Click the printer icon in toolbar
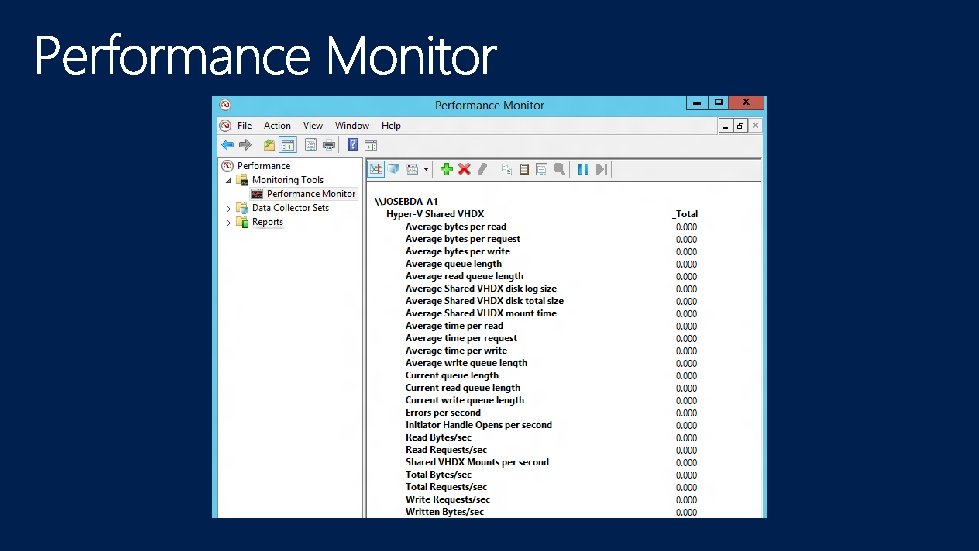 point(328,145)
